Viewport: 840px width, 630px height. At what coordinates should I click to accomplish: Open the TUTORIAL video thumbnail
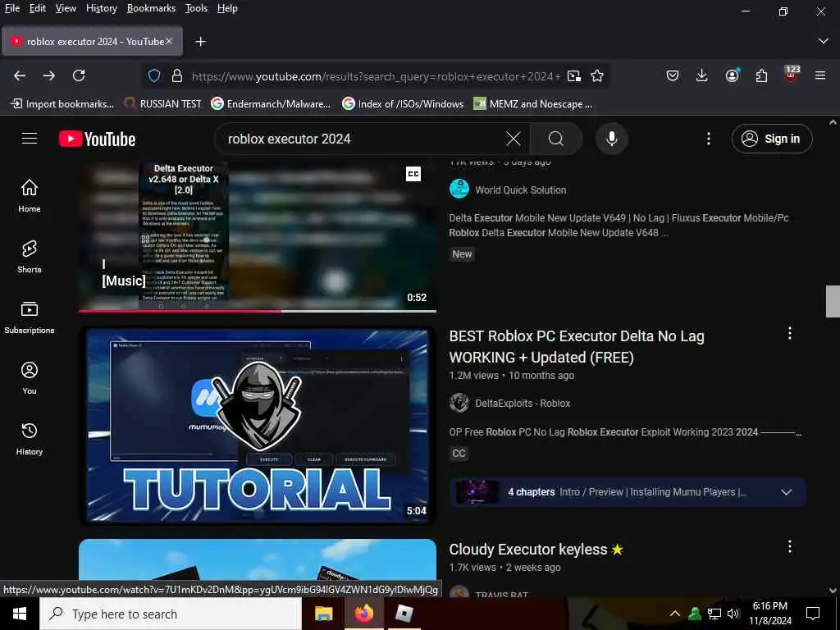(x=257, y=426)
